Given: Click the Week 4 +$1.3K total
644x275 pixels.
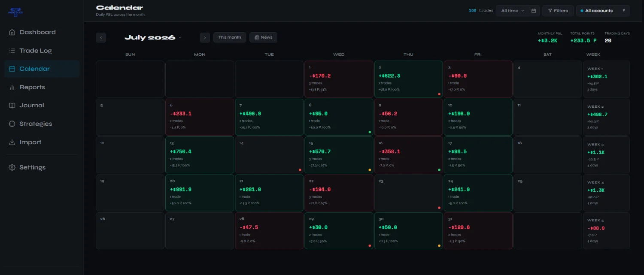Looking at the screenshot, I should point(596,190).
